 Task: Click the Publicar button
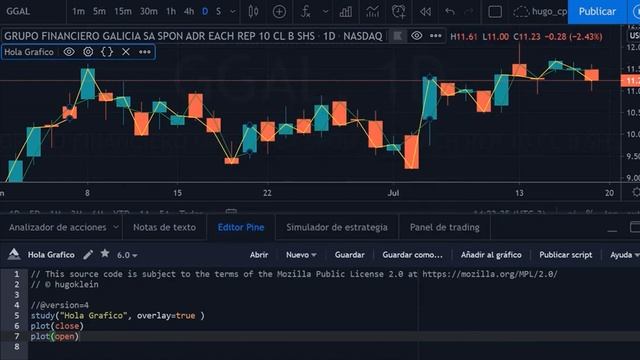597,11
